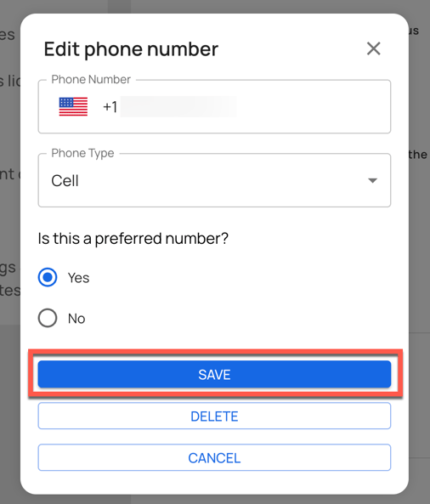Close the Edit phone number dialog

pos(373,48)
